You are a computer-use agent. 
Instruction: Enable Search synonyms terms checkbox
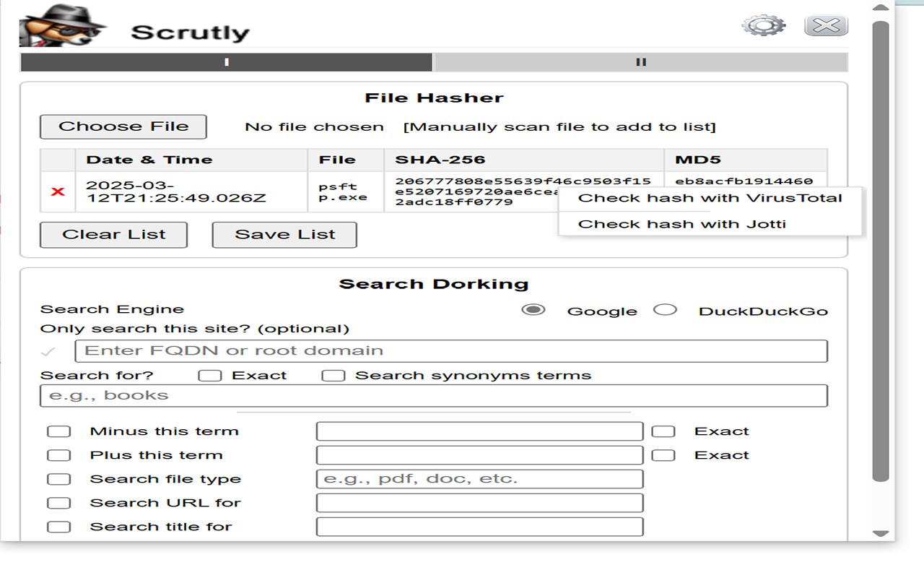pos(333,376)
